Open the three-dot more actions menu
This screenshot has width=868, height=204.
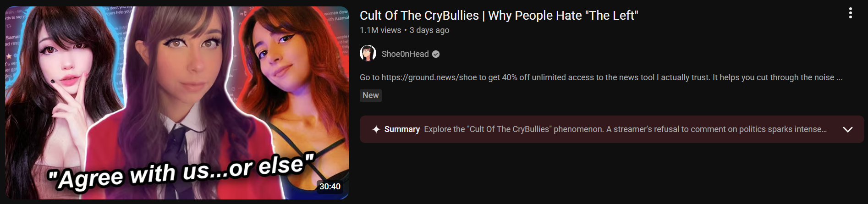click(x=850, y=13)
